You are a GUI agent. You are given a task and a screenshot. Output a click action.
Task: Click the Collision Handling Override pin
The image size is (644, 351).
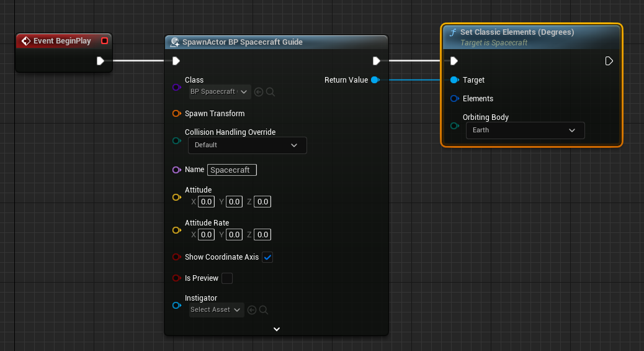click(x=177, y=141)
